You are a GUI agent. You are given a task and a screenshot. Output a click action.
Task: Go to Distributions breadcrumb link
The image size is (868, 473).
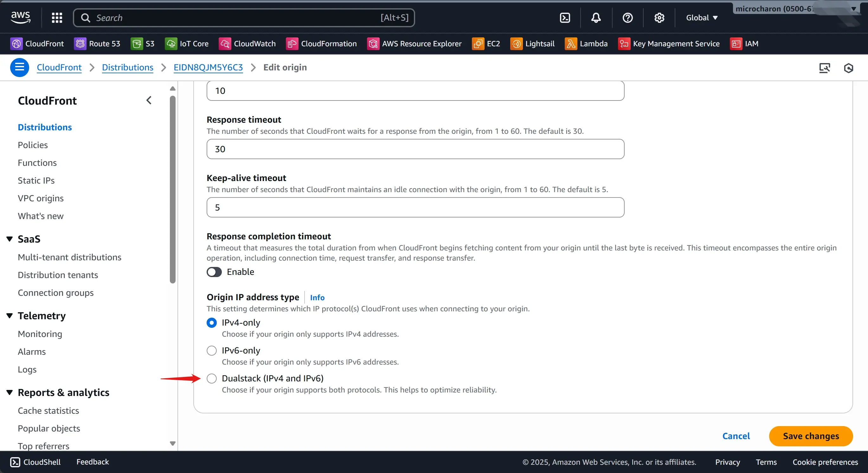(128, 68)
